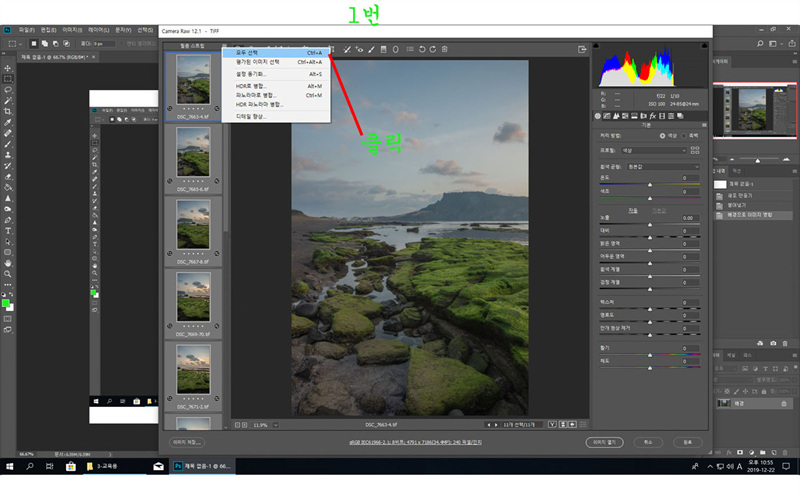Toggle highlight clipping warning on histogram
800x500 pixels.
(x=705, y=46)
